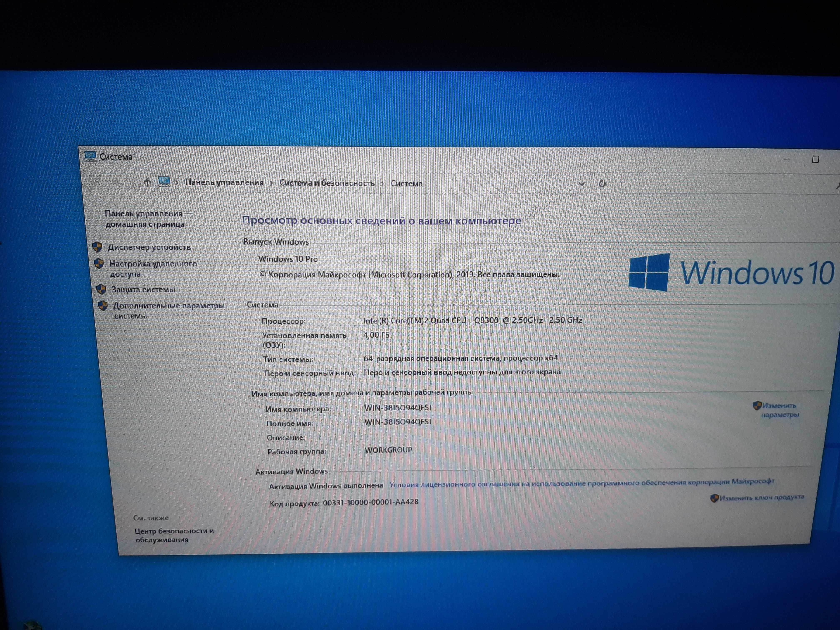
Task: Click heading Просмотр основных сведений о вашем компьютере
Action: pyautogui.click(x=381, y=221)
